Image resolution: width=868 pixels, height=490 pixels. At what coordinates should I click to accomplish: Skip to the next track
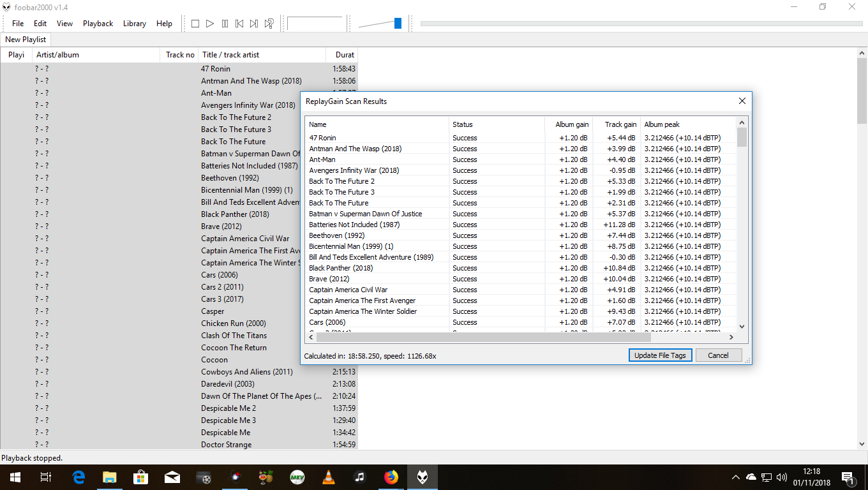click(254, 24)
